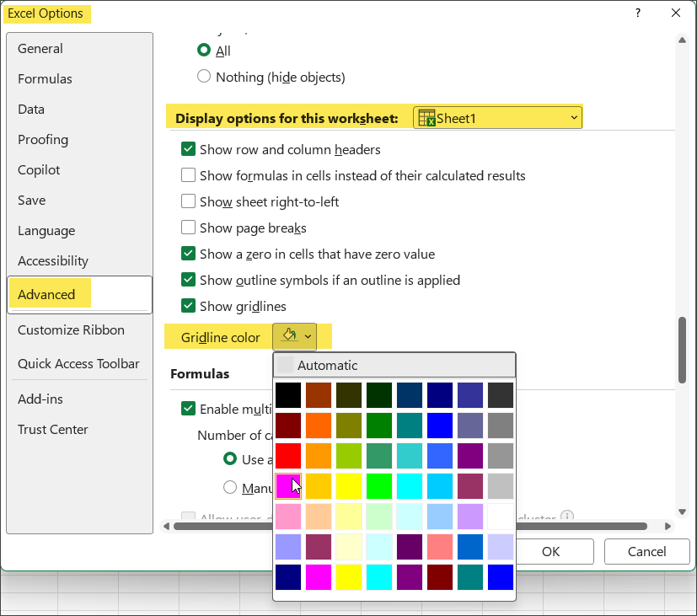
Task: Pick the gold swatch in fourth row
Action: coord(319,486)
